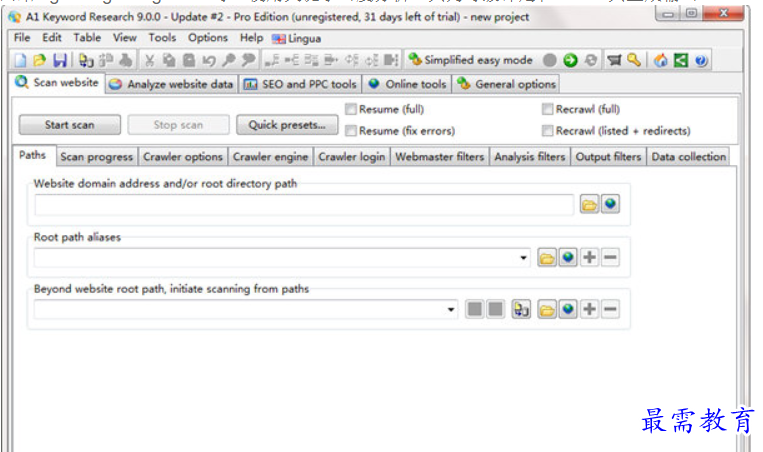The height and width of the screenshot is (452, 763).
Task: Open the Crawler login tab
Action: pyautogui.click(x=352, y=157)
